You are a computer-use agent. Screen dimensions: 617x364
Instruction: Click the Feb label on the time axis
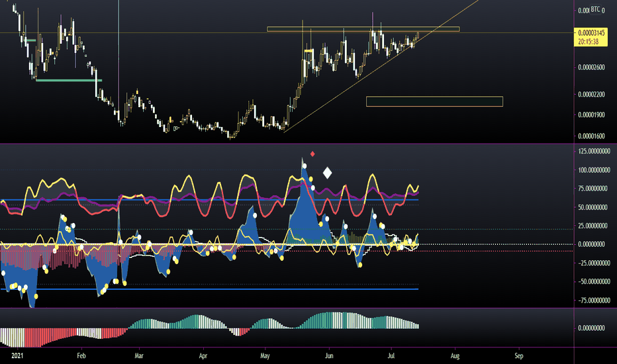[81, 356]
